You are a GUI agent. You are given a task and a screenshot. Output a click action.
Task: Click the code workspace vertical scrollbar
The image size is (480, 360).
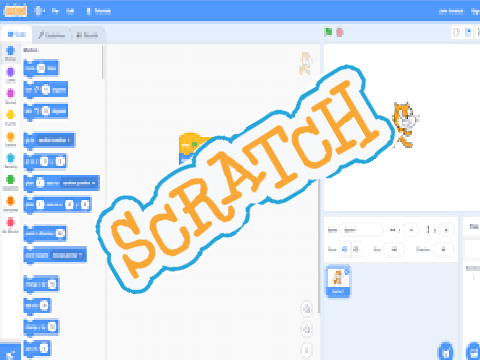[x=318, y=247]
